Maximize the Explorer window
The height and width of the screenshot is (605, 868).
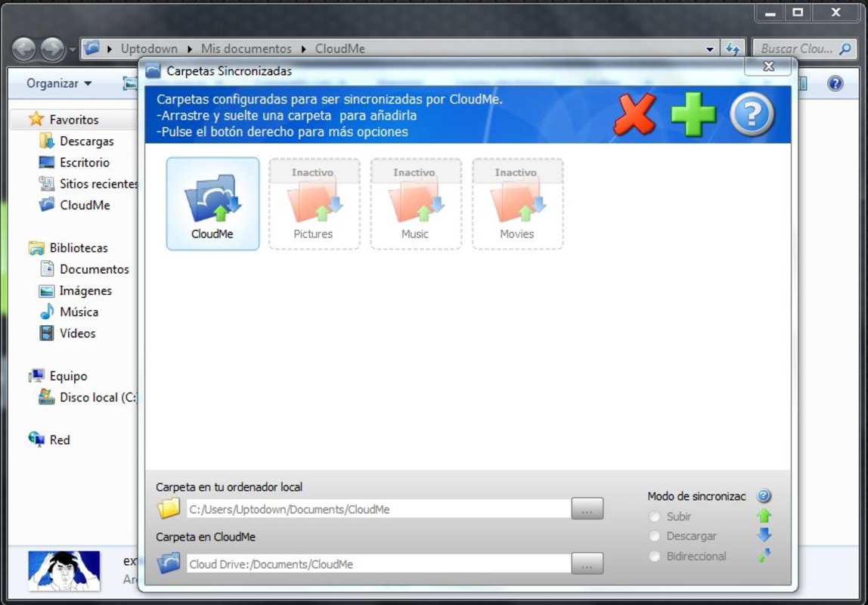point(798,13)
